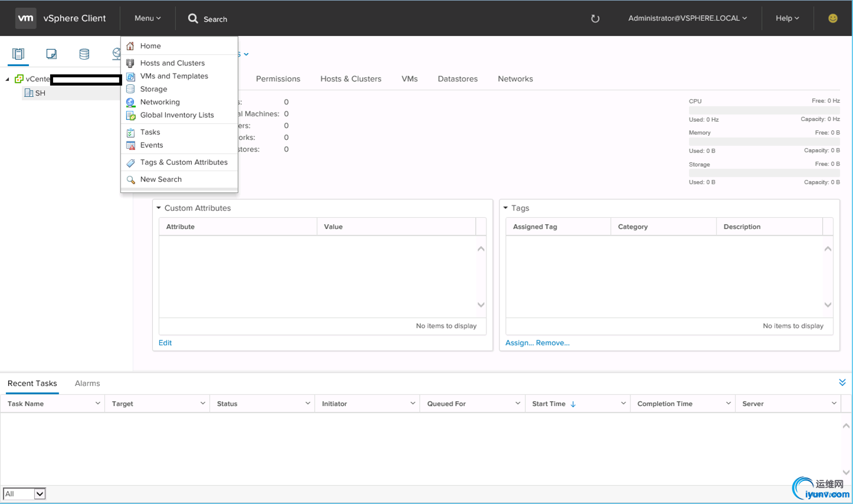Image resolution: width=853 pixels, height=504 pixels.
Task: Click the Edit link under Custom Attributes
Action: (x=165, y=343)
